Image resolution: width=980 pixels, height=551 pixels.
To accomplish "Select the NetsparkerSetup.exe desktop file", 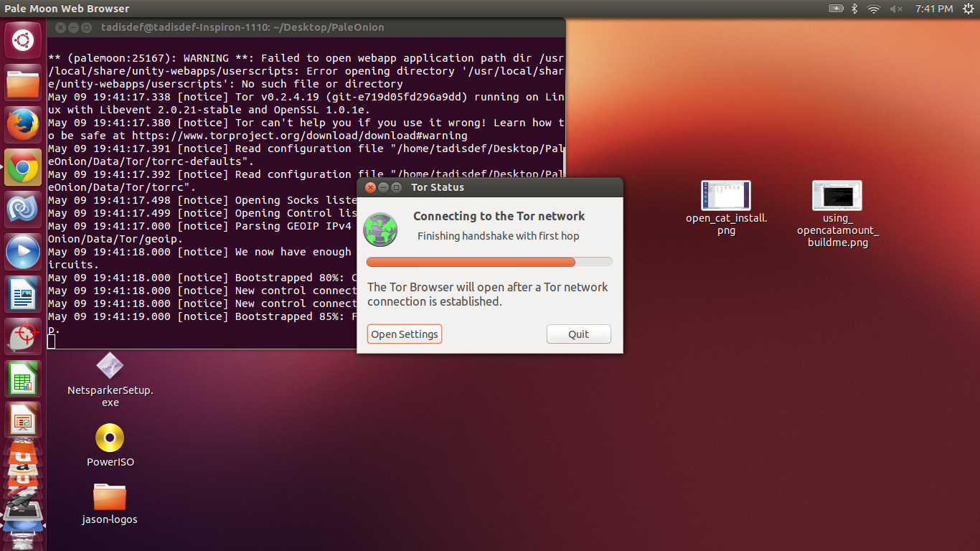I will 110,379.
